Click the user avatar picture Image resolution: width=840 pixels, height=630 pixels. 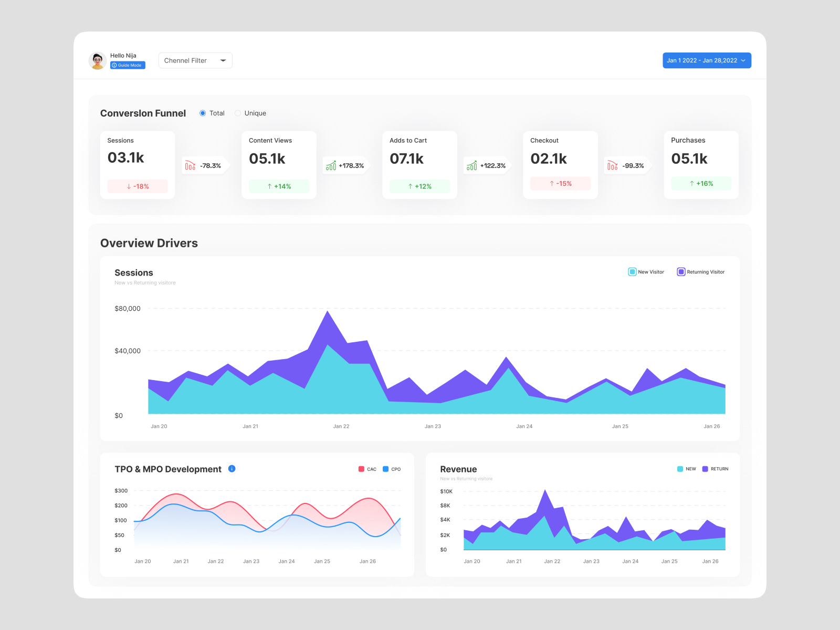point(98,61)
